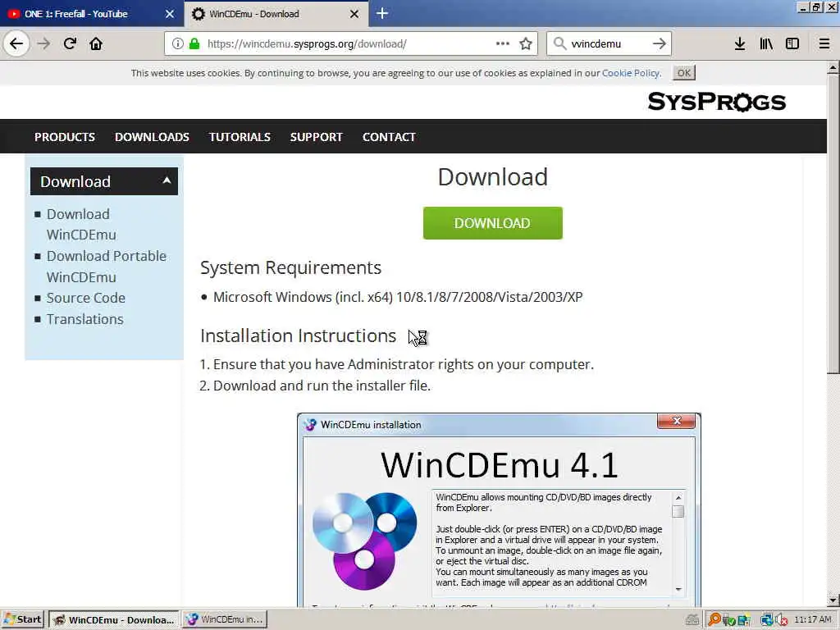Click the muted volume tray icon
The height and width of the screenshot is (630, 840).
click(x=782, y=620)
